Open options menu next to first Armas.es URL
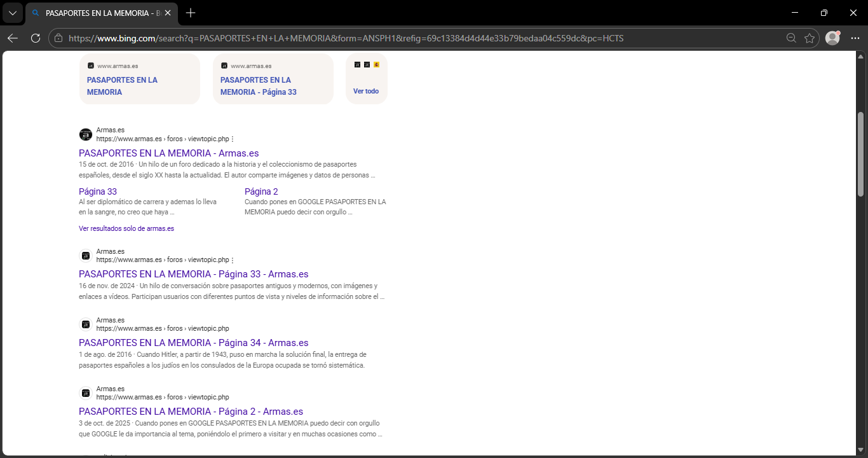 (233, 139)
